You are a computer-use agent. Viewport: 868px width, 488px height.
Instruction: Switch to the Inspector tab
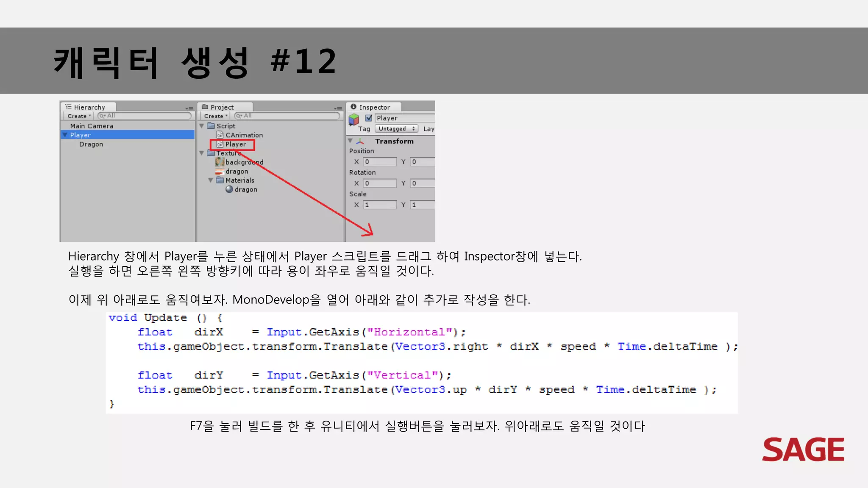(x=374, y=107)
